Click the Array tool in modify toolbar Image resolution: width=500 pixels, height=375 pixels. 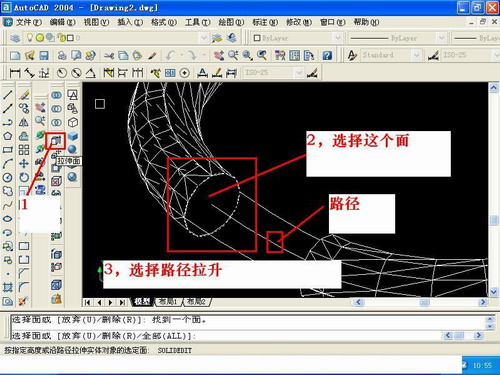[x=24, y=150]
